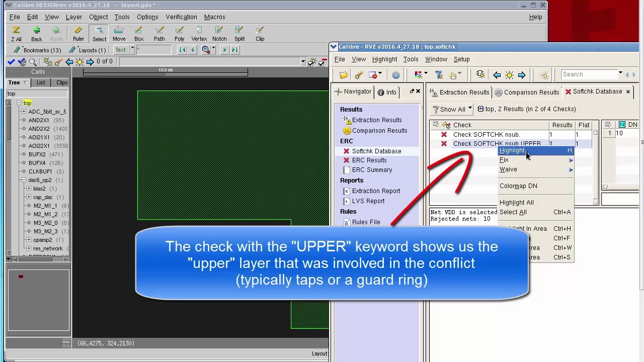Expand the bias2 tree node
The height and width of the screenshot is (362, 644).
(x=29, y=189)
